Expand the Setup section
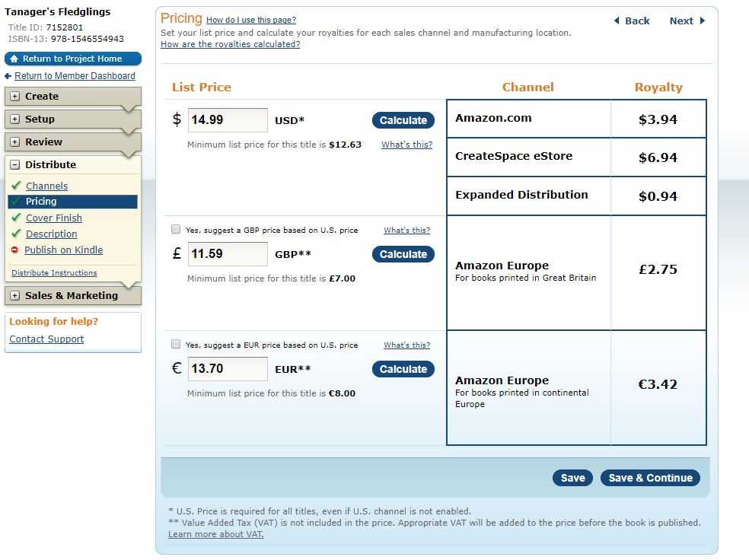749x560 pixels. pyautogui.click(x=15, y=119)
